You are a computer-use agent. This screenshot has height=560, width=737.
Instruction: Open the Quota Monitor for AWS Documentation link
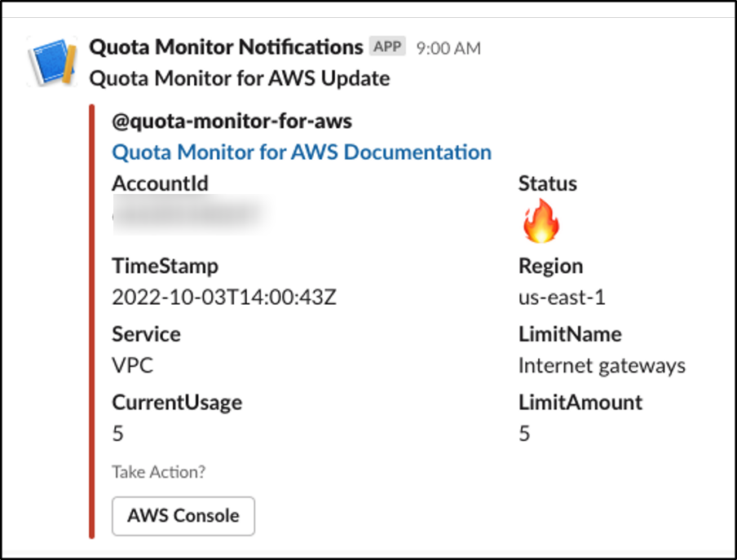[x=302, y=152]
